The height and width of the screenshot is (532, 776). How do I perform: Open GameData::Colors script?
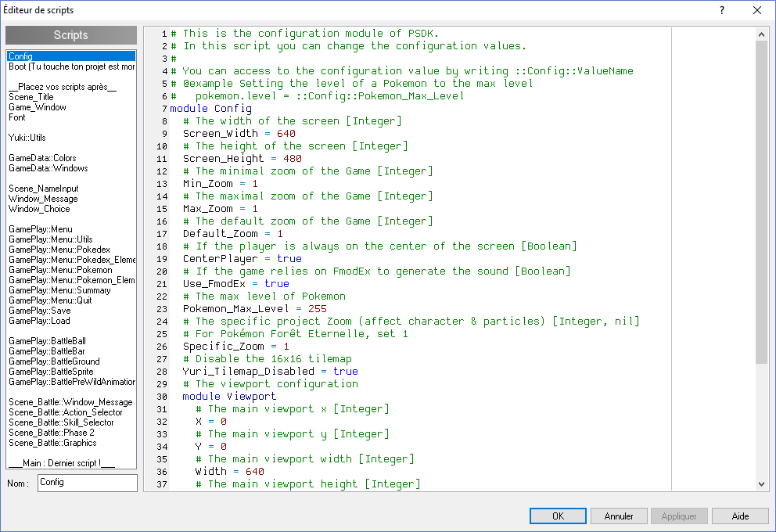coord(71,158)
